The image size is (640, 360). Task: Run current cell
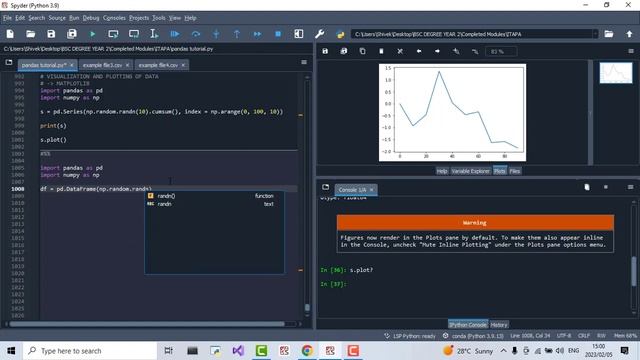(x=113, y=34)
